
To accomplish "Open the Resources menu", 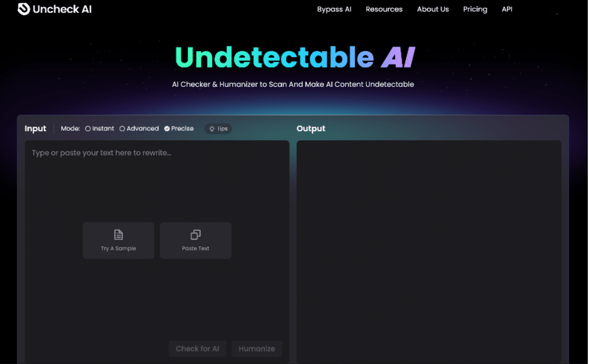I will pos(384,9).
